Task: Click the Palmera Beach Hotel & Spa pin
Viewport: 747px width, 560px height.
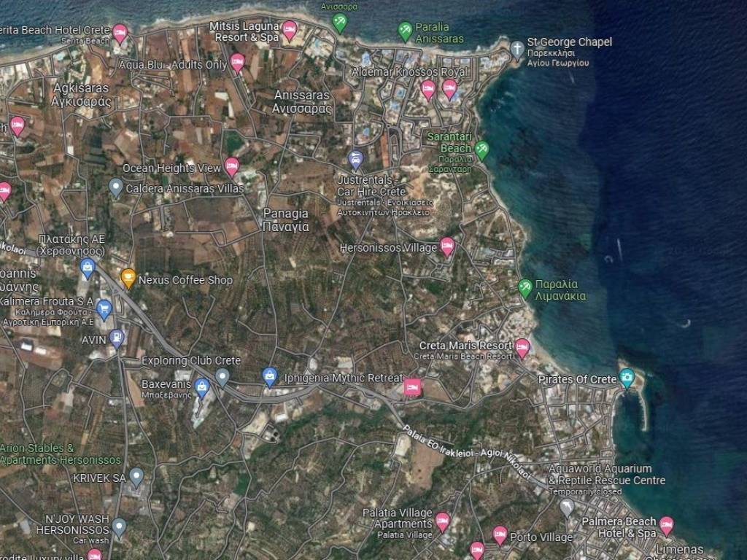Action: click(666, 525)
